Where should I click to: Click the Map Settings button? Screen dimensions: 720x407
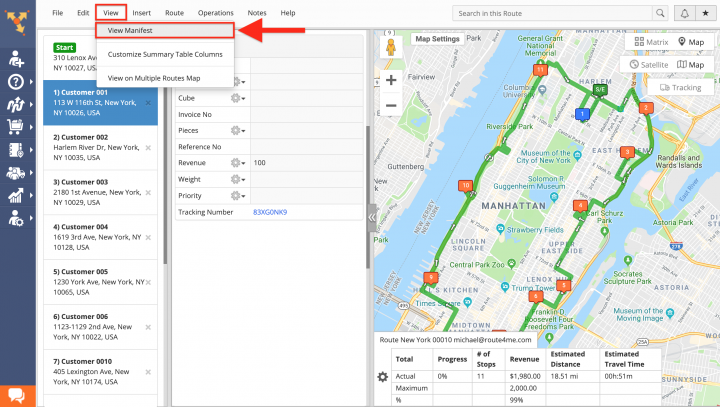[437, 39]
